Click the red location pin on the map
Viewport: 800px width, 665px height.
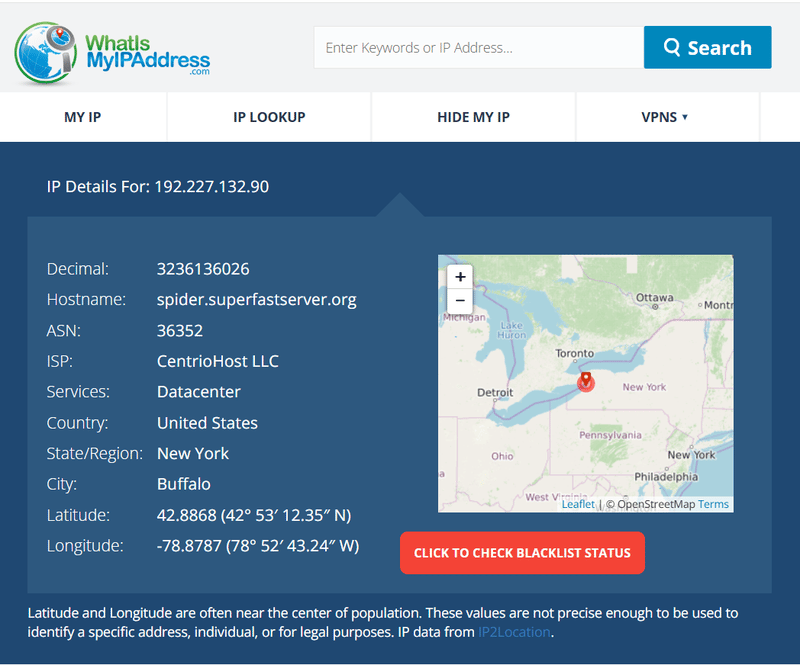[586, 381]
